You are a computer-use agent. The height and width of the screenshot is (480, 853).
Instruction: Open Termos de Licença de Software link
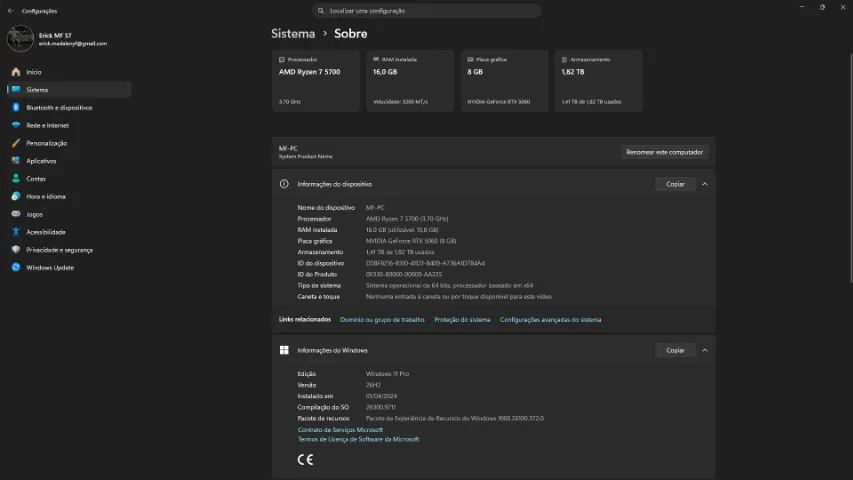(358, 439)
